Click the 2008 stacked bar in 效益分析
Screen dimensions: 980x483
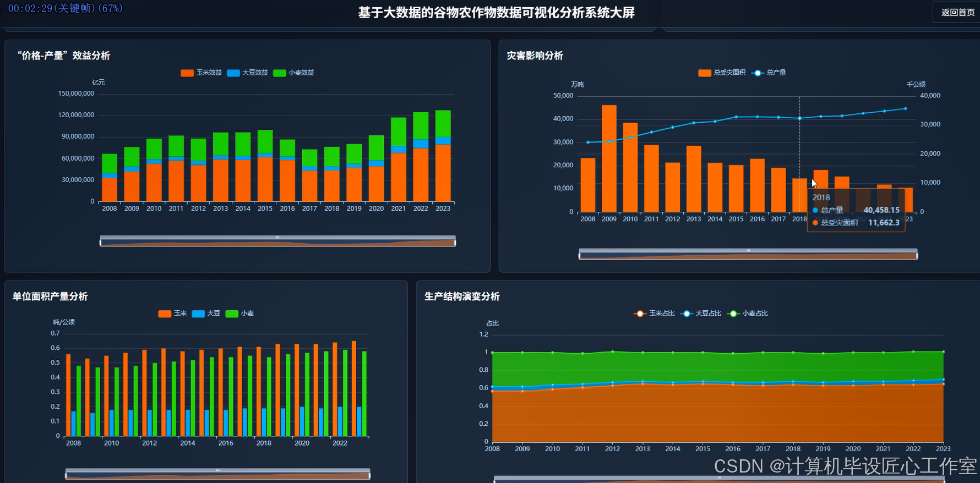pos(110,178)
